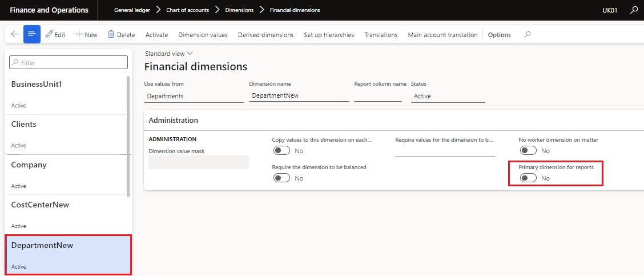Click the list pane scrollbar

click(128, 137)
